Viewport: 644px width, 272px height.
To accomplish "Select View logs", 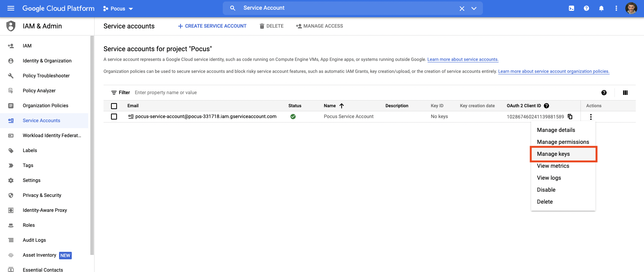I will click(x=563, y=178).
